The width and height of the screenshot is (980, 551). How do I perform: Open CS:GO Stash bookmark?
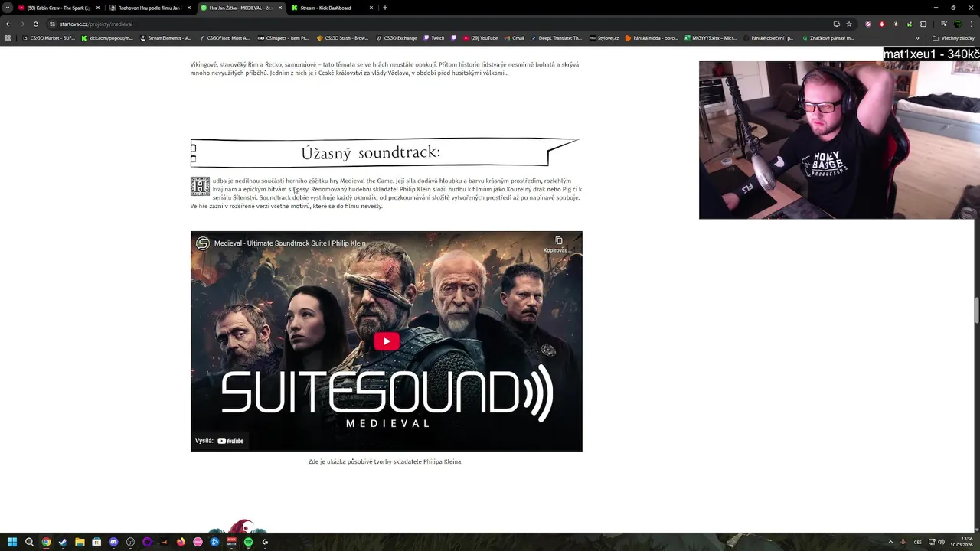tap(342, 37)
